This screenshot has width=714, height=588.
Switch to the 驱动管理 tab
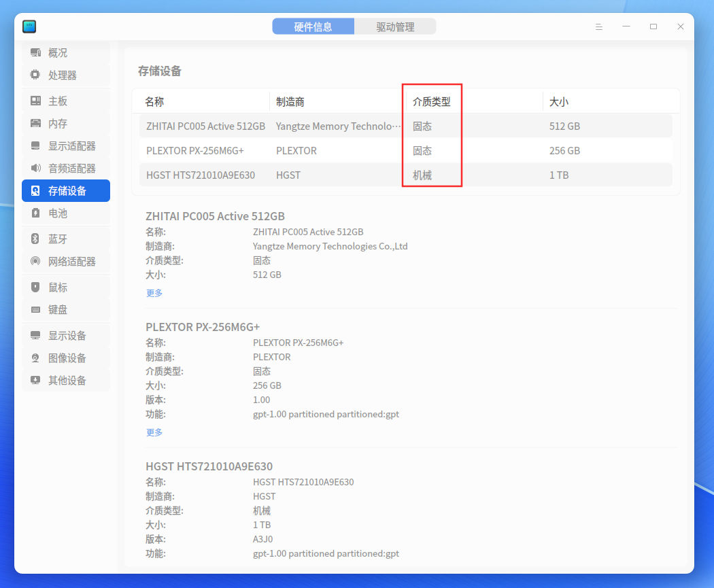point(395,27)
